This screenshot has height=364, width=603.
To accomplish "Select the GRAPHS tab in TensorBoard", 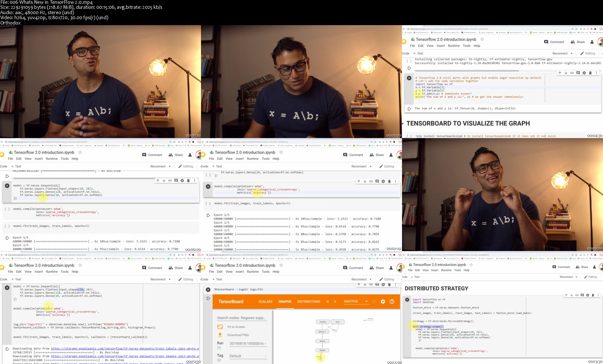I will pyautogui.click(x=285, y=302).
